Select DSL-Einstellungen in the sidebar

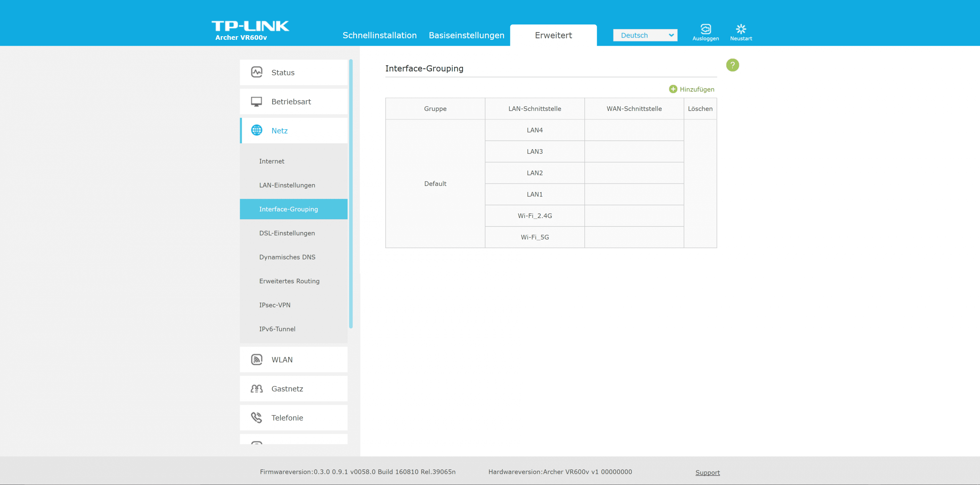coord(287,233)
